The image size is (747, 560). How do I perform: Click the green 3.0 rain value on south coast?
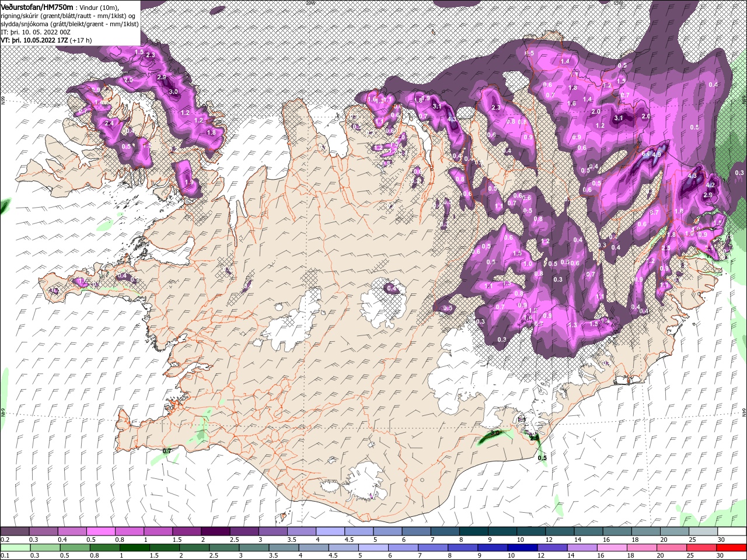click(495, 433)
